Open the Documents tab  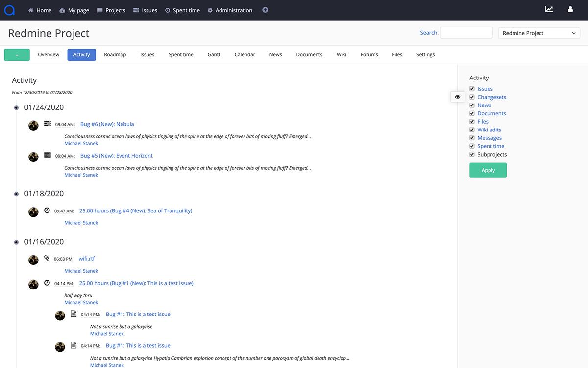click(x=309, y=54)
